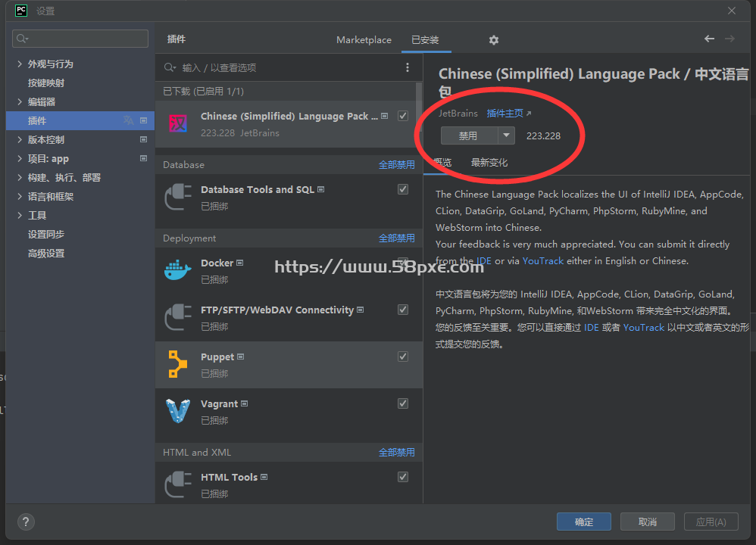Focus the installed plugins search field

coord(289,67)
